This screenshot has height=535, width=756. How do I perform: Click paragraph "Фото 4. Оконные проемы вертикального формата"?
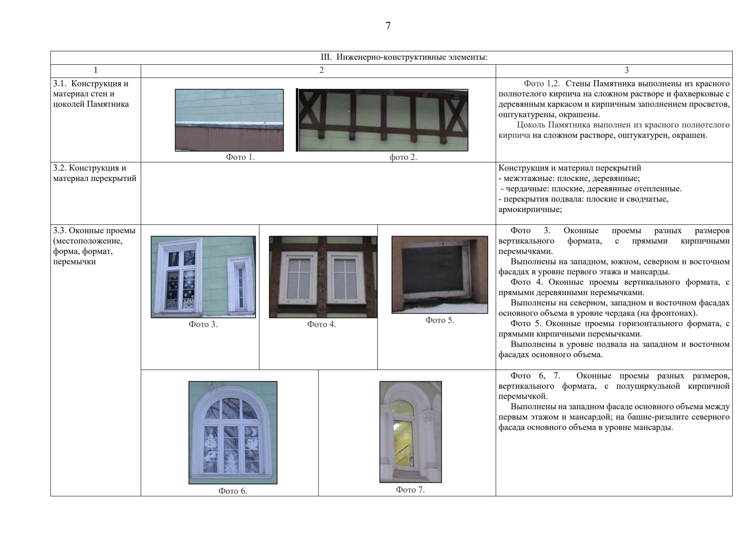tap(614, 287)
